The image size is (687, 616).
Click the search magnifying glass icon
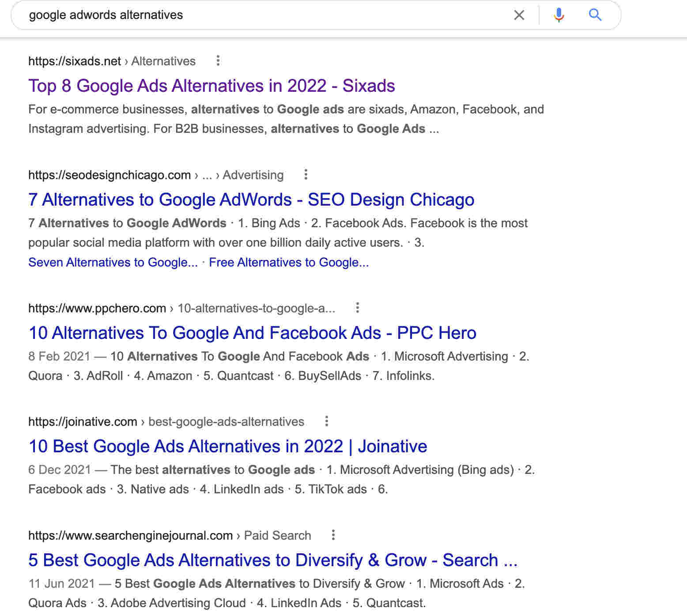pos(595,15)
